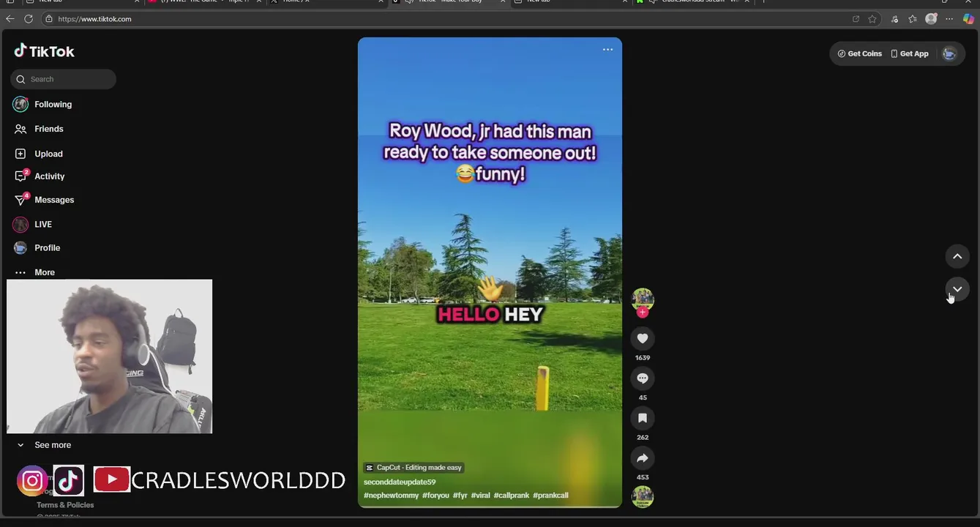
Task: Open the sound disc below share
Action: (x=643, y=497)
